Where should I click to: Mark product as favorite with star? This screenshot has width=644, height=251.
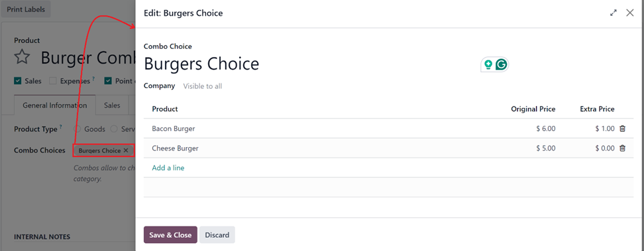(22, 58)
